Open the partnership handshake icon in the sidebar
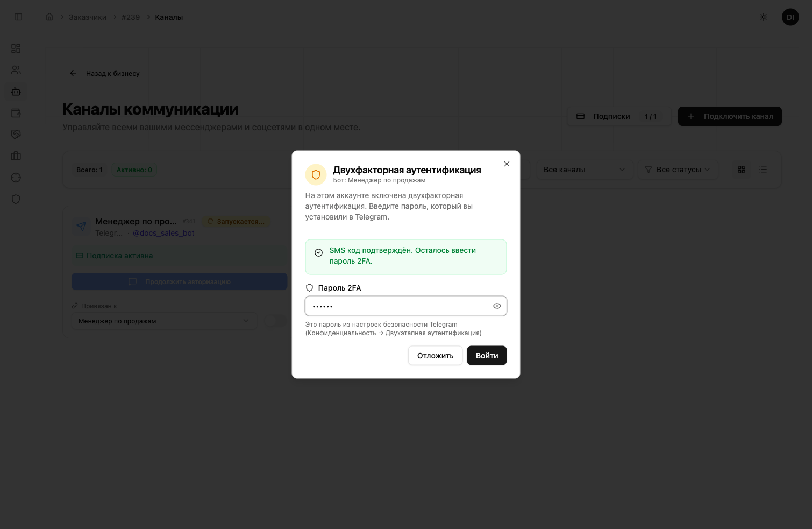The image size is (812, 529). click(16, 135)
